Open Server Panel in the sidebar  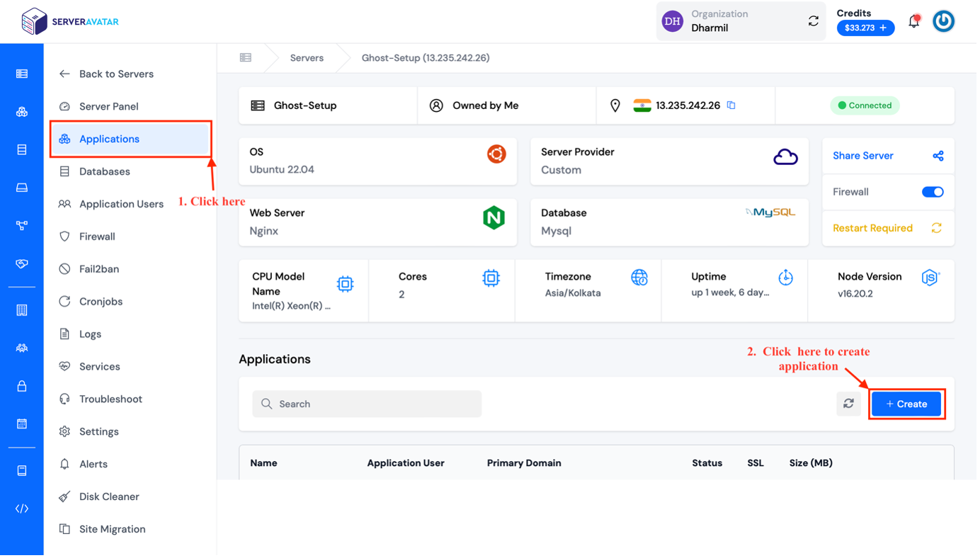[x=99, y=106]
